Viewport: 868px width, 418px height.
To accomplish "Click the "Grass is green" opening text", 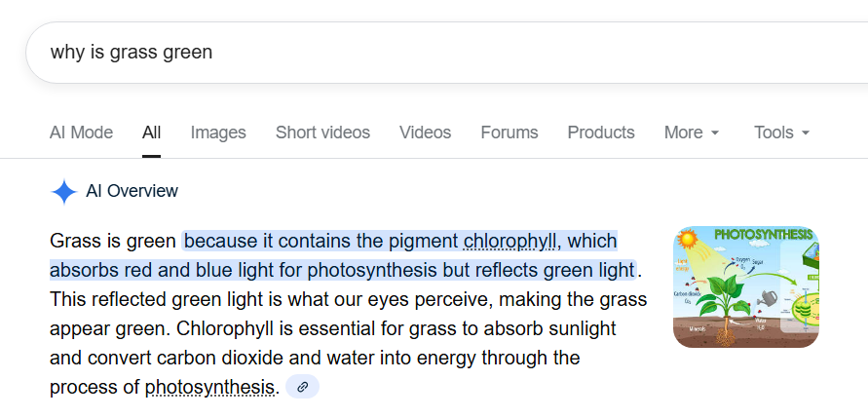I will 113,241.
